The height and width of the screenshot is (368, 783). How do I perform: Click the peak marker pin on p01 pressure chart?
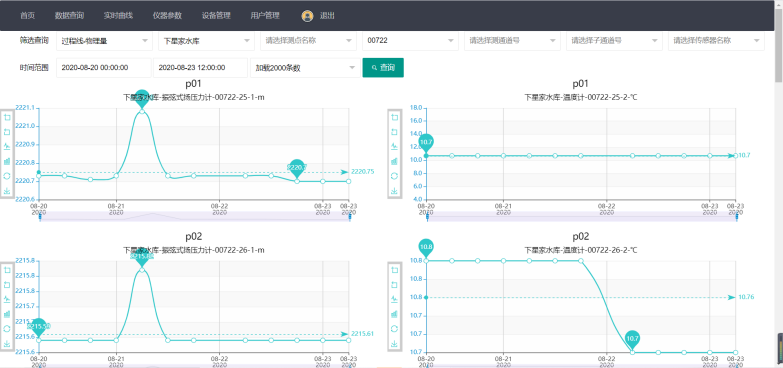tap(142, 99)
